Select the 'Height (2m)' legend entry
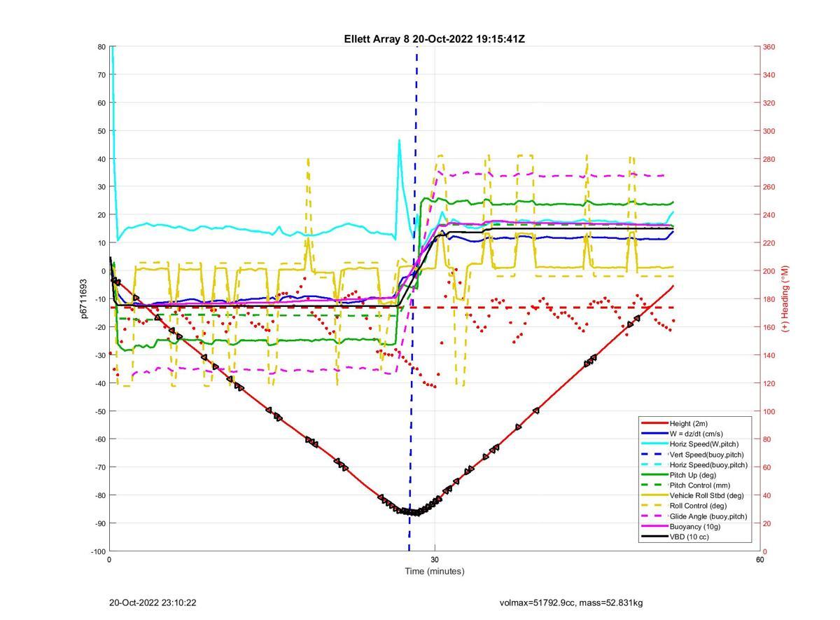 [x=689, y=423]
